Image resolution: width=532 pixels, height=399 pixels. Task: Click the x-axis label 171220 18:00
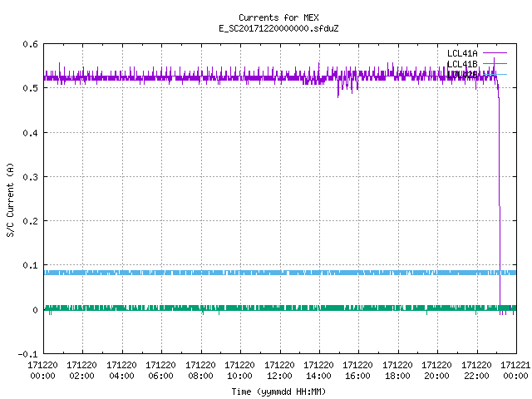point(397,371)
